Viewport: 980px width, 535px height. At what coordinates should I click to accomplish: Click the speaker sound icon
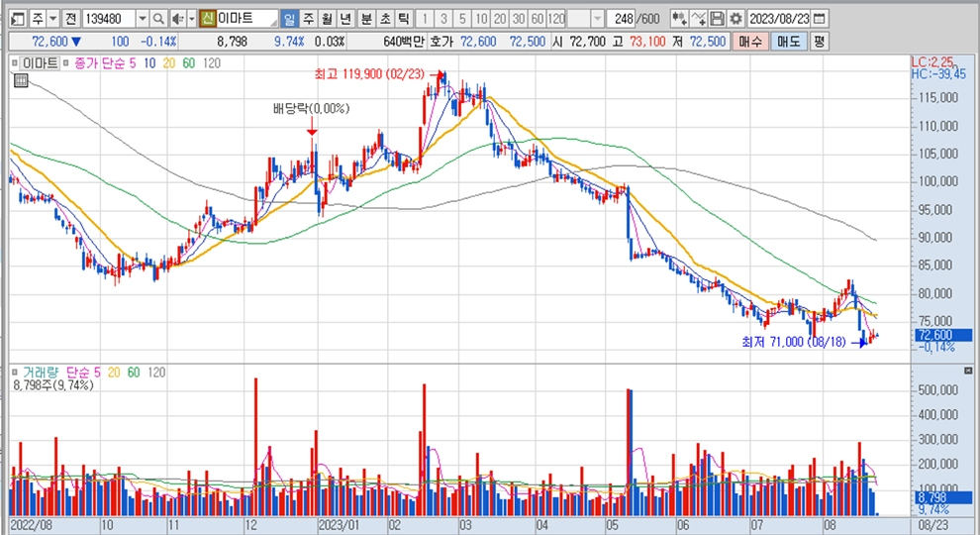pos(177,19)
